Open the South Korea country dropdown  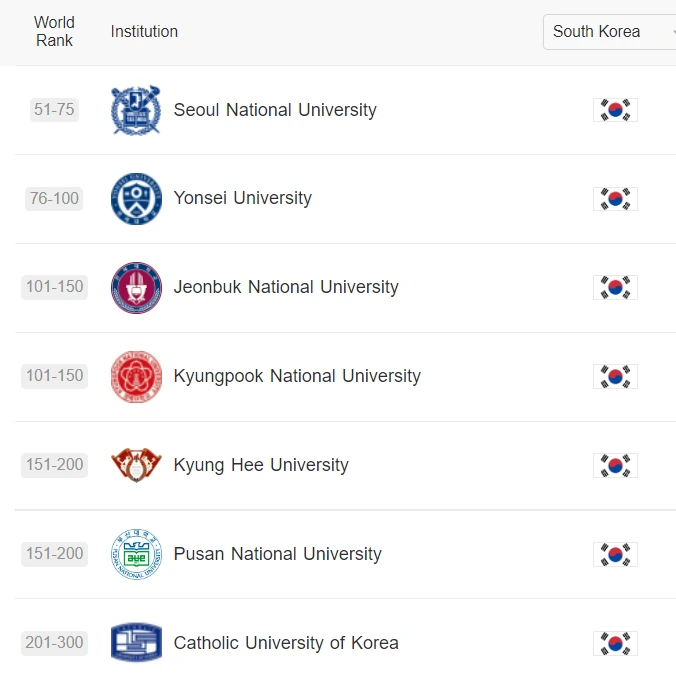[x=609, y=32]
